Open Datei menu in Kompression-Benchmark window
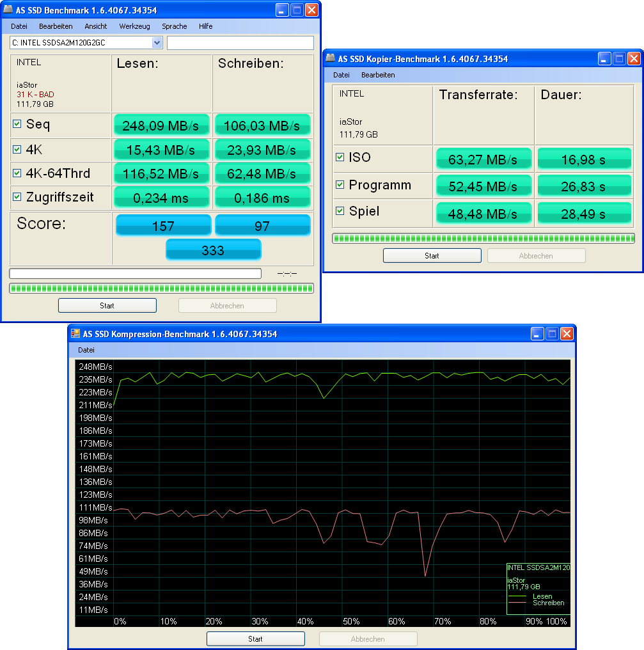The width and height of the screenshot is (644, 650). tap(86, 350)
